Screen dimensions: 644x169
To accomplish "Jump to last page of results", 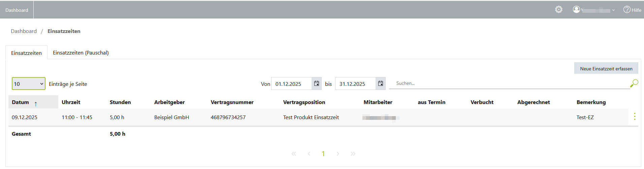I will 353,154.
